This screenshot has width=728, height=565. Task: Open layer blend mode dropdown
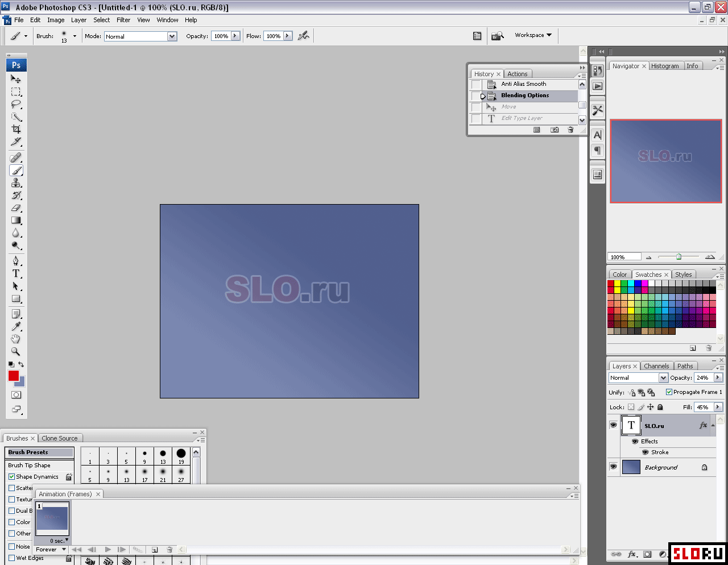pos(663,378)
